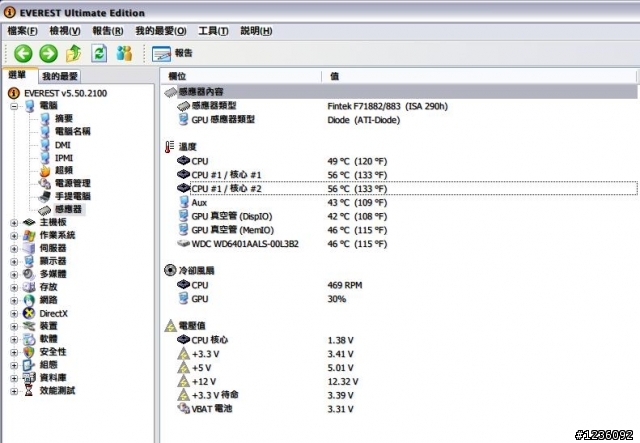Click the 伺服器 server icon
This screenshot has width=640, height=443.
tap(29, 248)
